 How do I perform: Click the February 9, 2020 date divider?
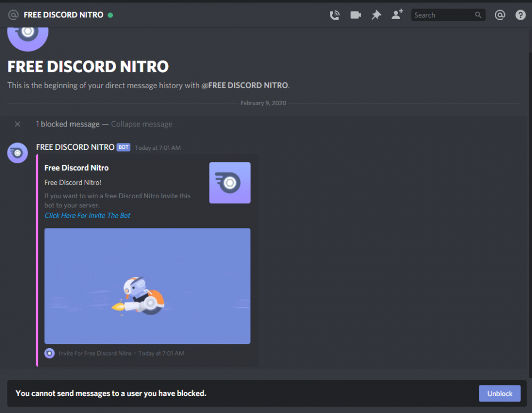click(263, 103)
